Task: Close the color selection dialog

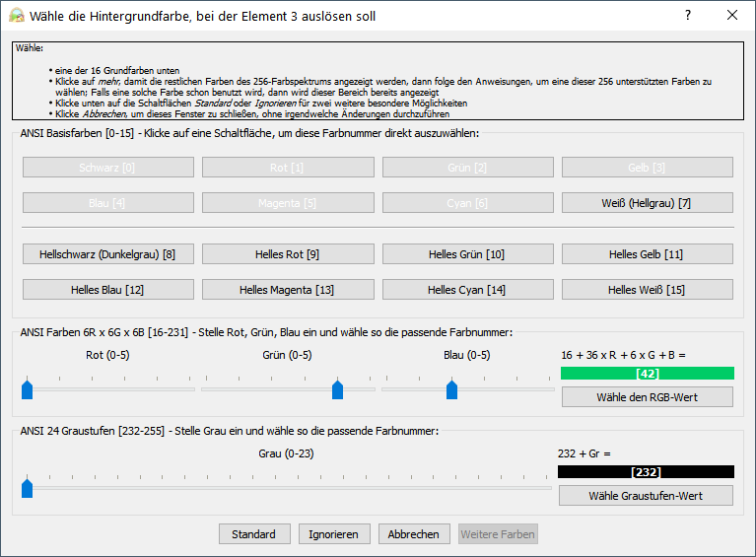Action: [x=732, y=15]
